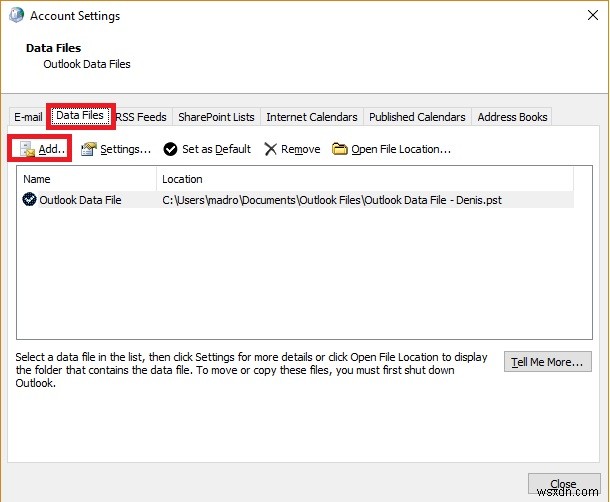Click the Settings toolbar icon
610x502 pixels.
click(x=89, y=149)
